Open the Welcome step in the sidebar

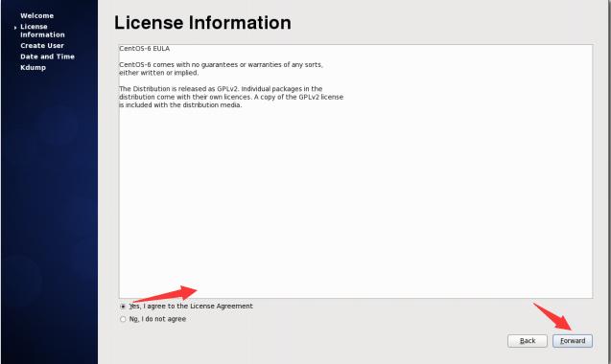tap(37, 15)
